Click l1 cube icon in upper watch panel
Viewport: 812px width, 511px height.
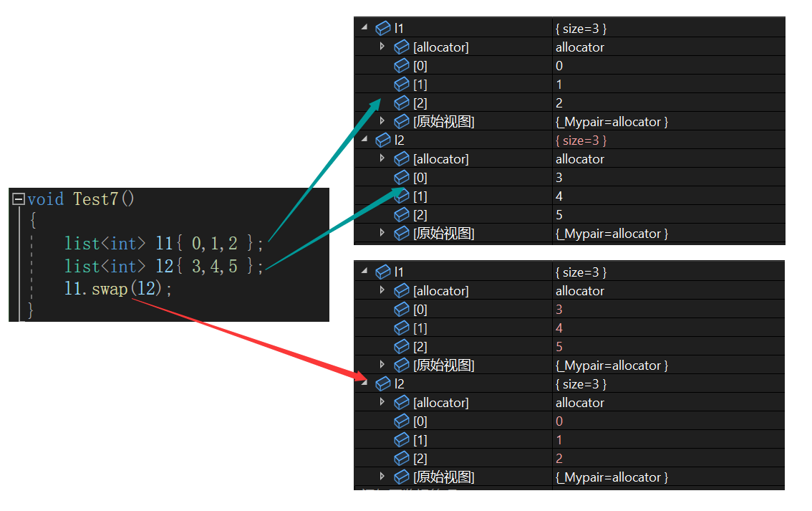click(383, 28)
